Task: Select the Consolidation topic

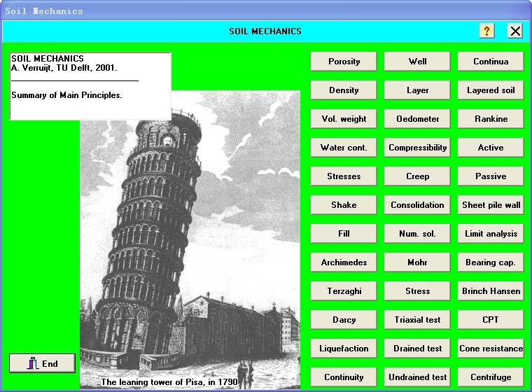Action: [x=417, y=205]
